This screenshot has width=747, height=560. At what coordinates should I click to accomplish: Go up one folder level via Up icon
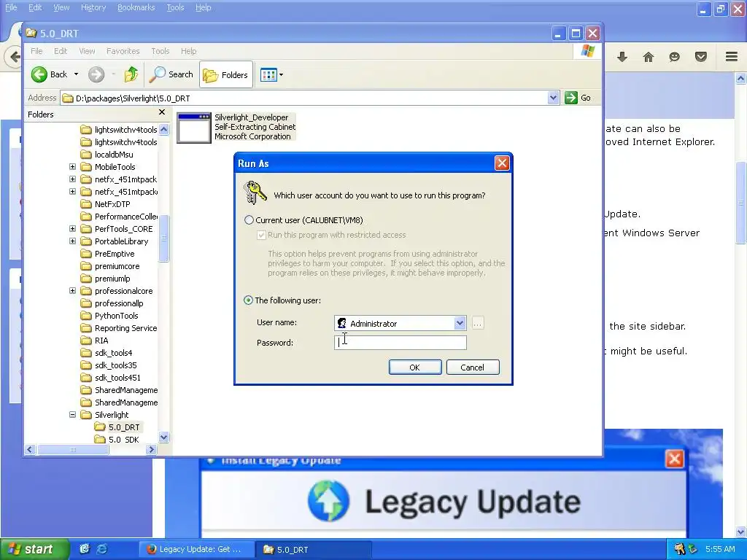click(x=131, y=74)
